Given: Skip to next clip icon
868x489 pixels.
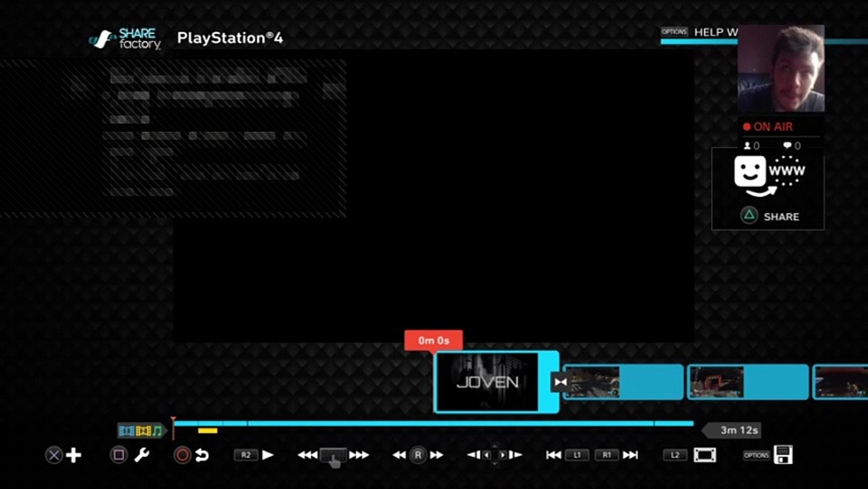Looking at the screenshot, I should point(630,455).
